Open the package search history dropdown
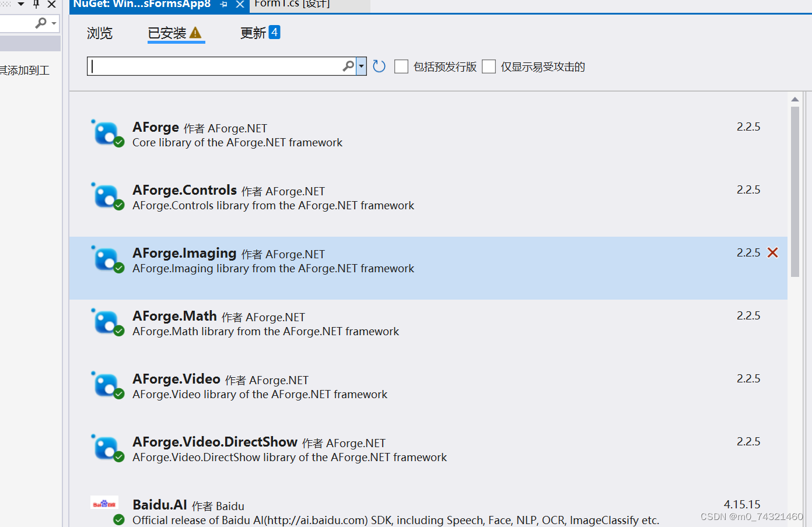This screenshot has height=527, width=812. (x=361, y=66)
